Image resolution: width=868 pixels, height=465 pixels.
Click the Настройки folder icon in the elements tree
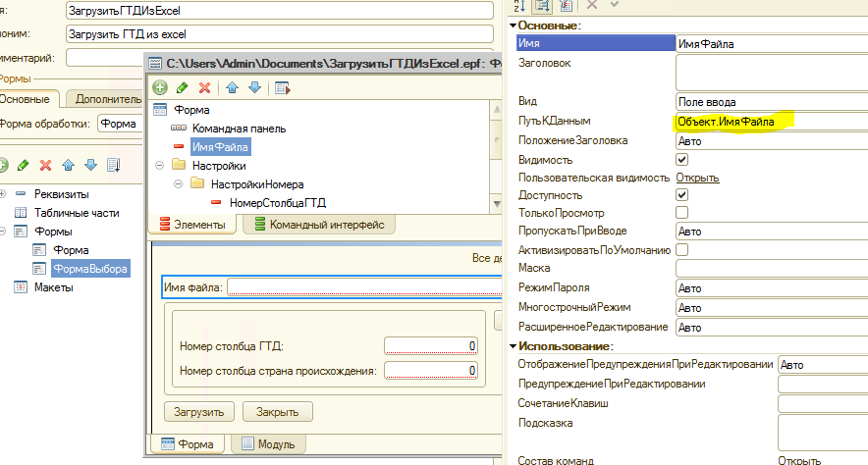pyautogui.click(x=179, y=165)
